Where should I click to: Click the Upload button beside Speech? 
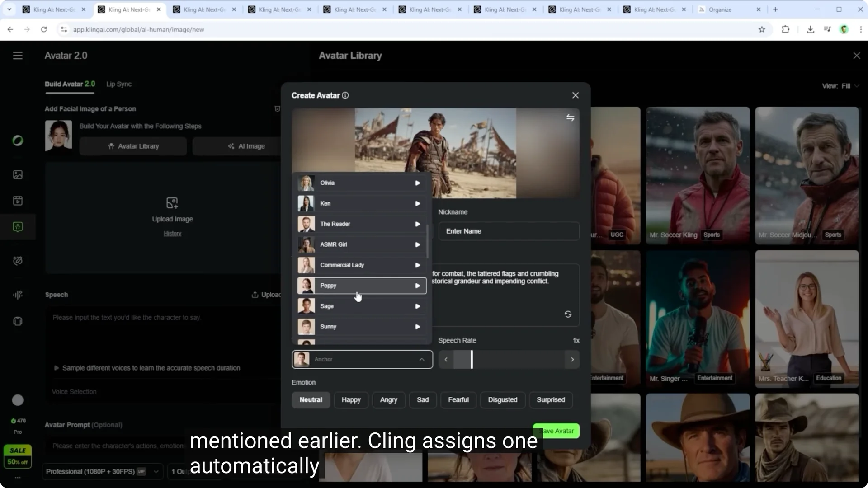coord(266,295)
